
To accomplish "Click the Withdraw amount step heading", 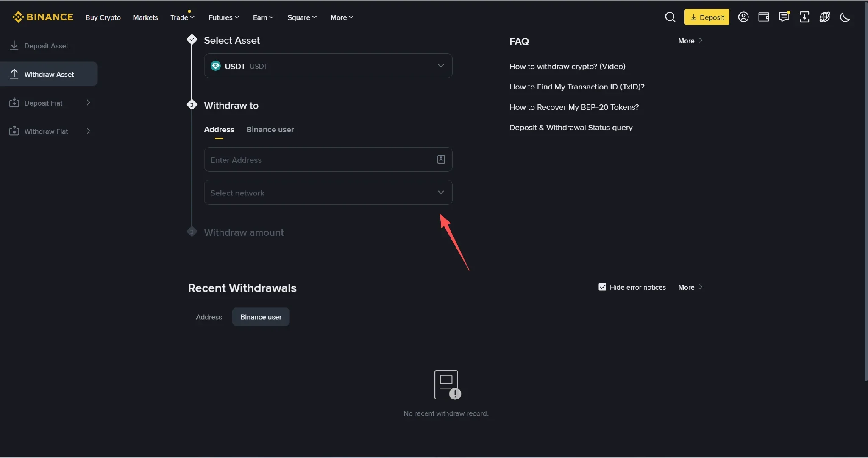I will pyautogui.click(x=244, y=232).
